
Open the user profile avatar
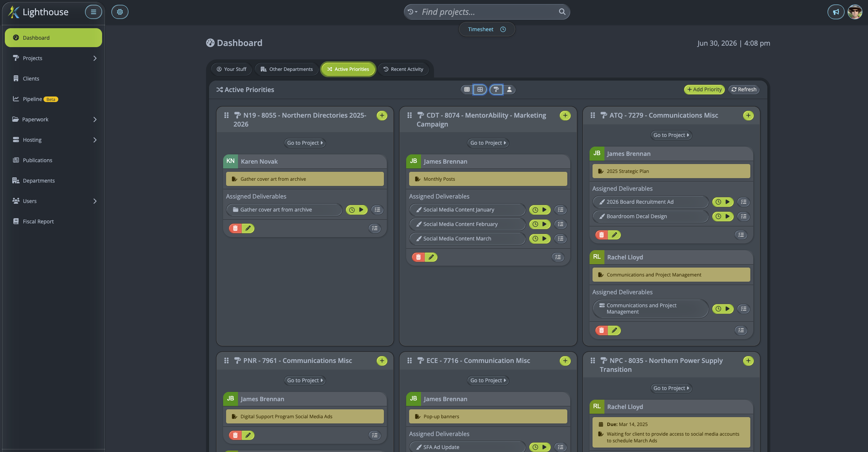point(855,12)
